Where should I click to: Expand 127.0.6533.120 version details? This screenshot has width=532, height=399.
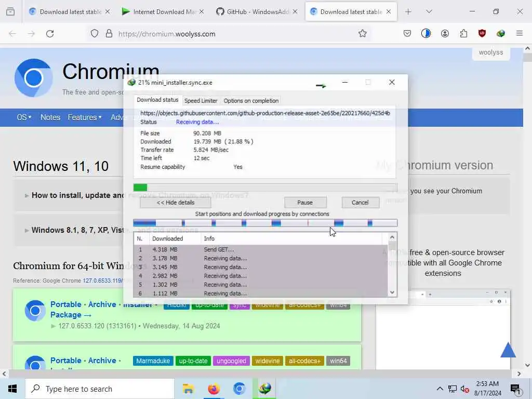136,326
